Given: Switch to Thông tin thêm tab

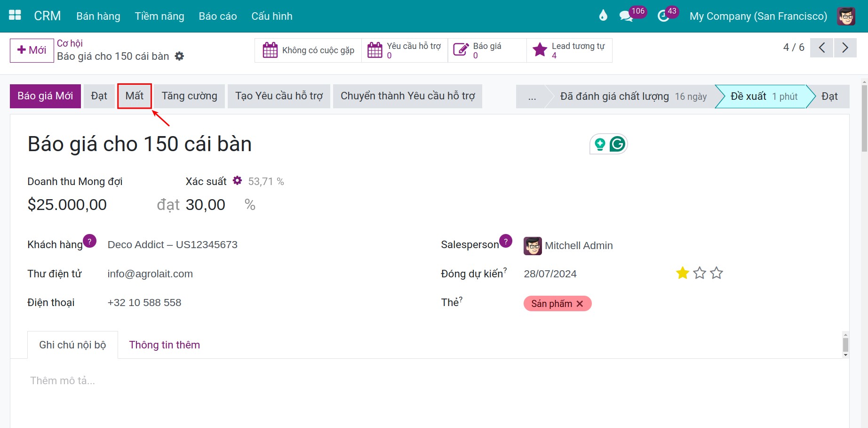Looking at the screenshot, I should click(165, 345).
